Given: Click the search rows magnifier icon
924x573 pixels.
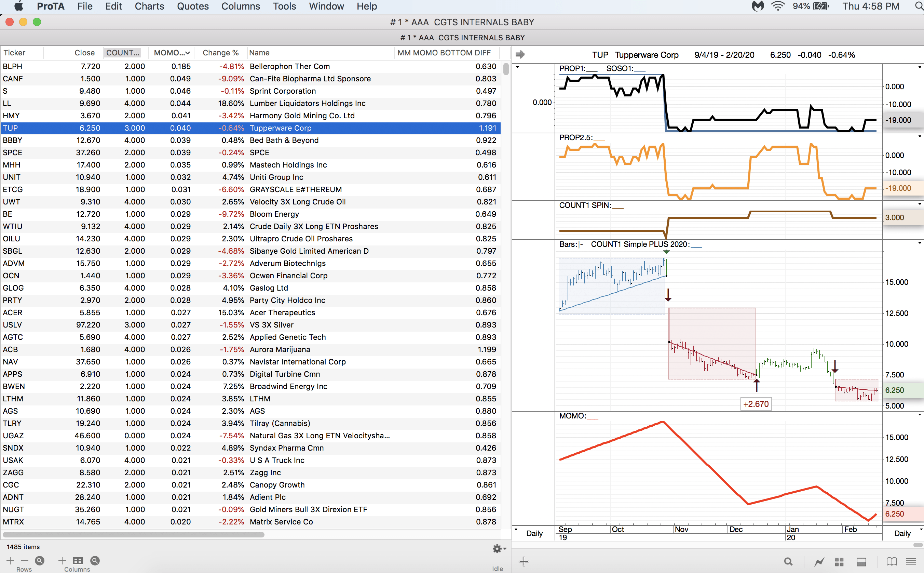Looking at the screenshot, I should click(39, 560).
